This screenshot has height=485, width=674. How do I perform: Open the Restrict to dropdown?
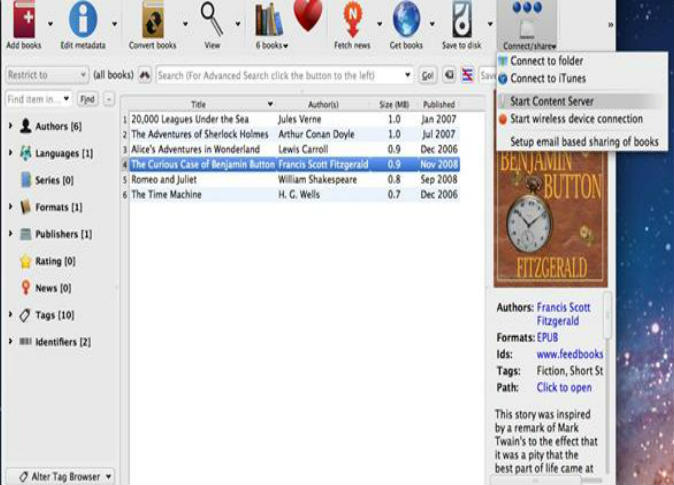coord(46,75)
